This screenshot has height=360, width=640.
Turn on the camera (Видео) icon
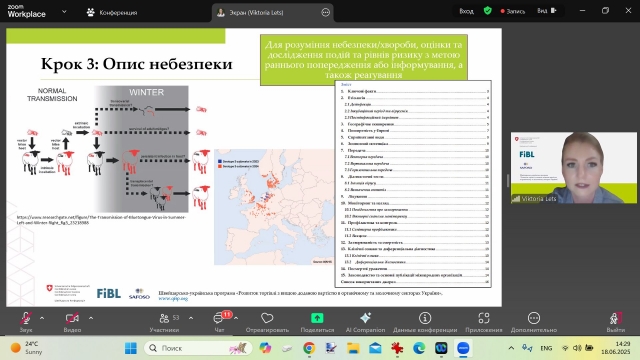click(72, 318)
